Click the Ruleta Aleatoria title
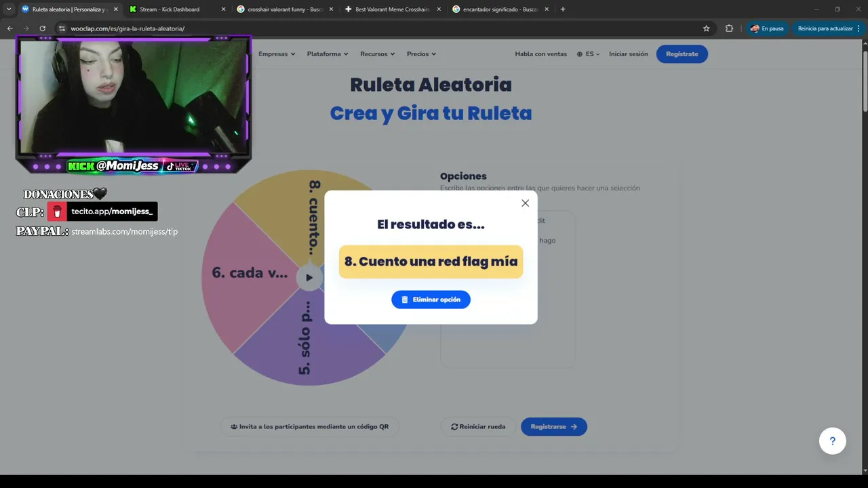This screenshot has height=488, width=868. 431,85
